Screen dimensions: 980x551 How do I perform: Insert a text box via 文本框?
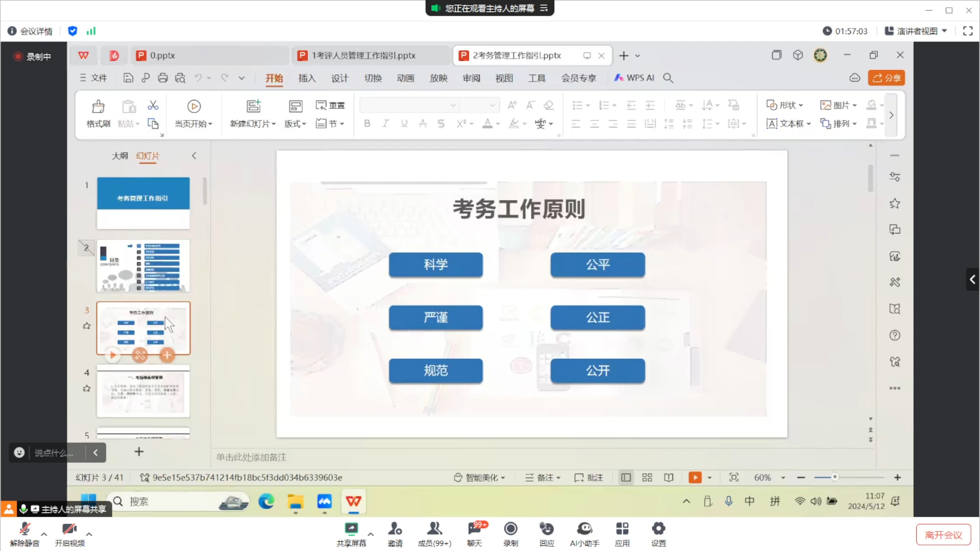point(788,123)
